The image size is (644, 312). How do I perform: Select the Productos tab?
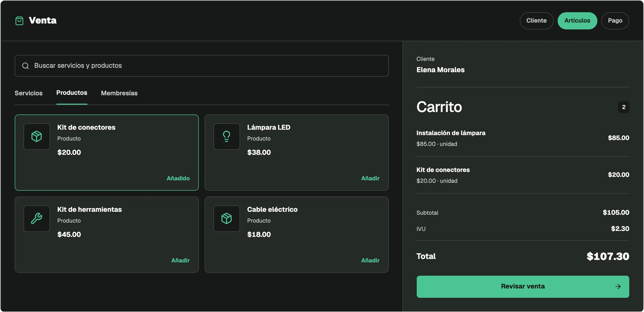pos(72,93)
